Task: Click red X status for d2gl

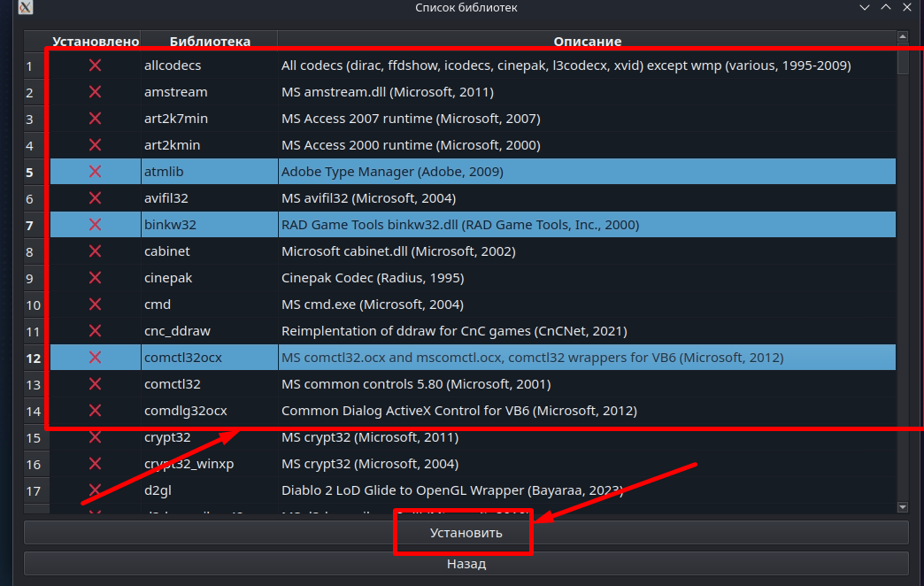Action: click(x=95, y=490)
